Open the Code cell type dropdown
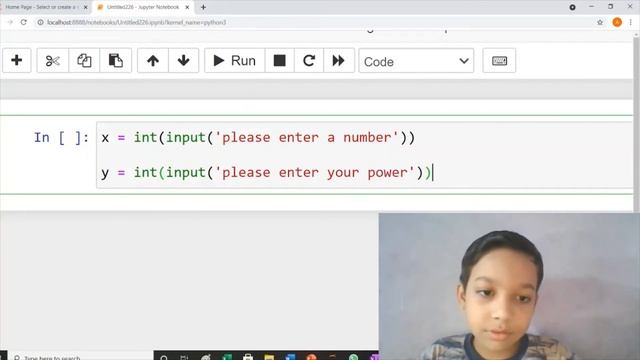 [416, 61]
